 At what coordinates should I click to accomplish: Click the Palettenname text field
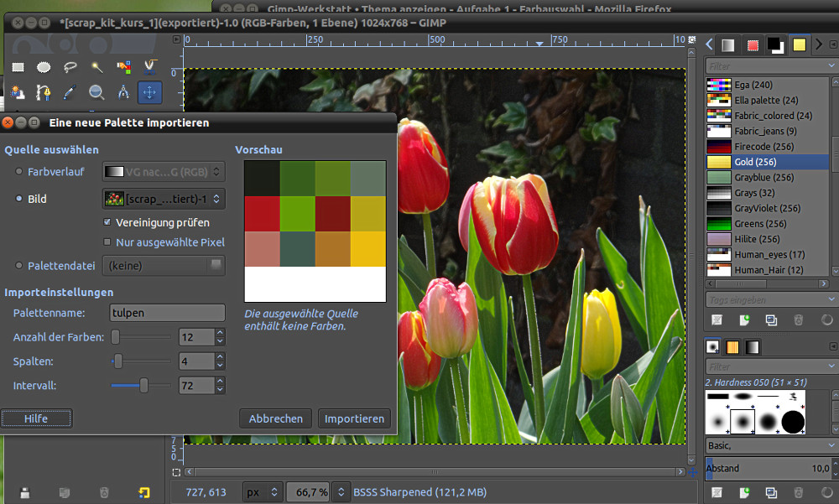(167, 313)
